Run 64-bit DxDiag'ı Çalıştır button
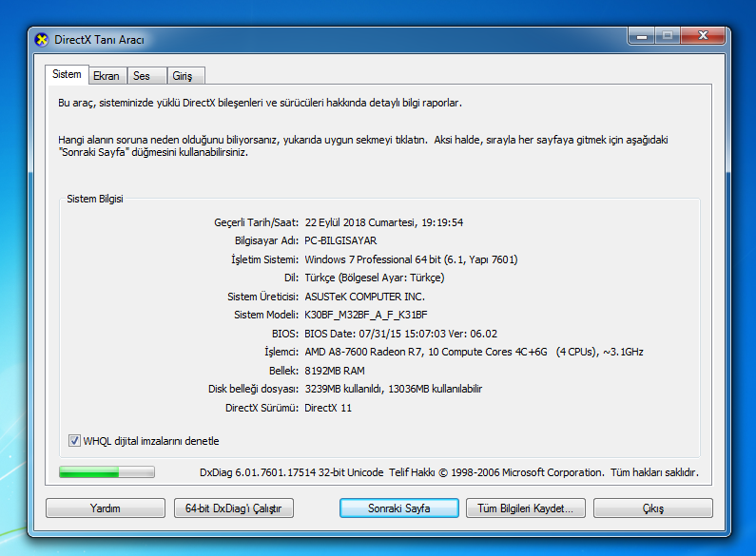 (233, 508)
